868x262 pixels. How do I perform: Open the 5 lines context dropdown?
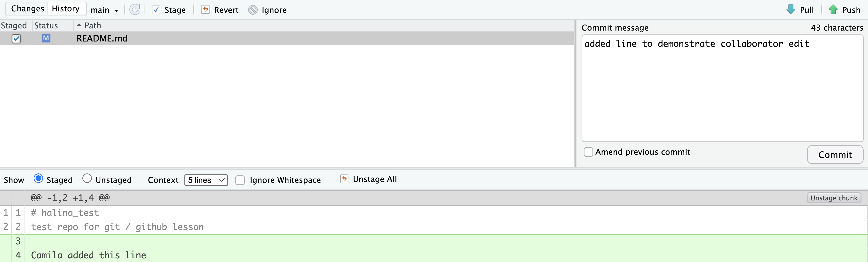[x=206, y=180]
